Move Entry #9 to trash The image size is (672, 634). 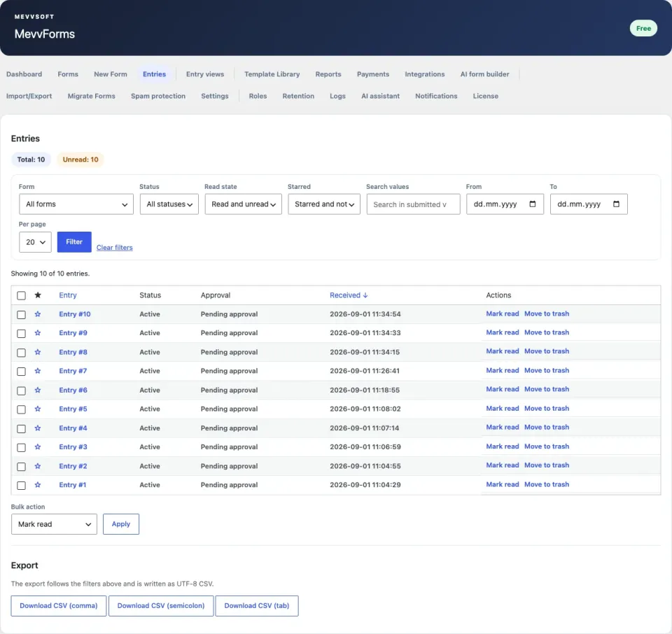pyautogui.click(x=547, y=332)
